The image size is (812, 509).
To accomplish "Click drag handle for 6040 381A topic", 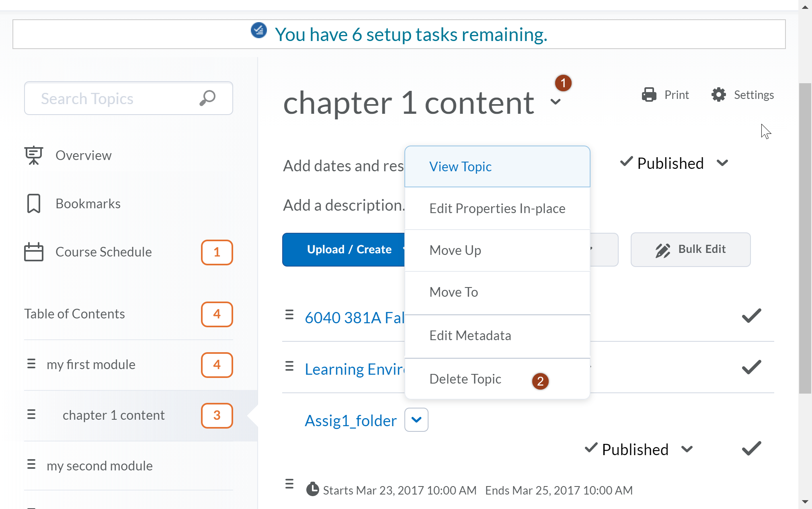I will [289, 315].
